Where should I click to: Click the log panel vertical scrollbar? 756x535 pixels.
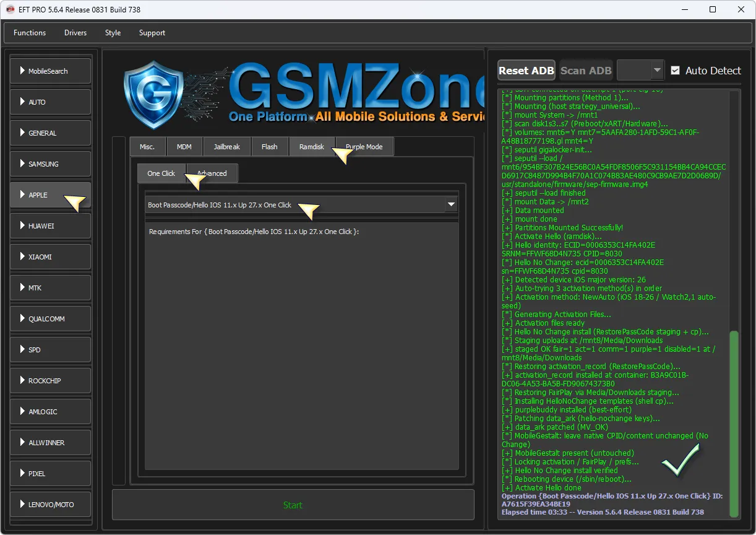(x=734, y=424)
